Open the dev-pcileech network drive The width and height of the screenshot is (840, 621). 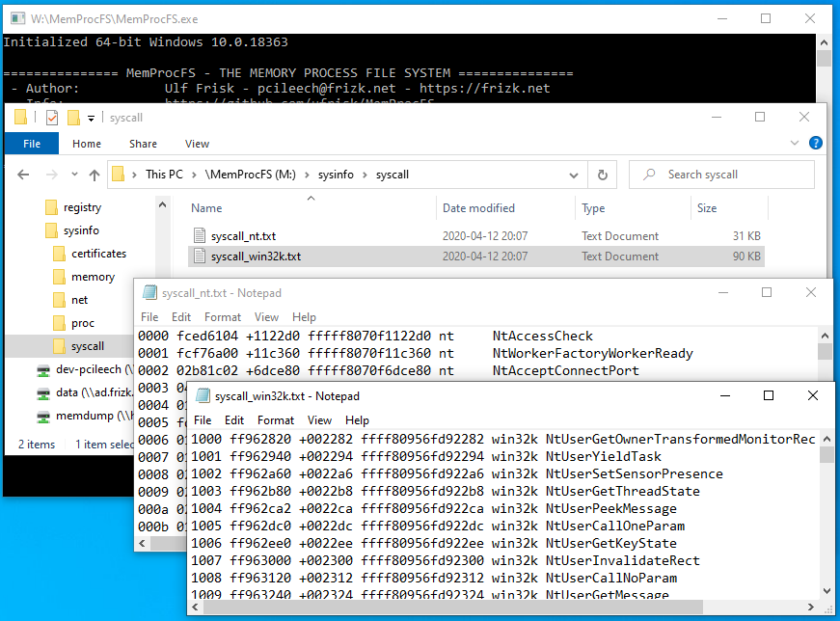43,370
